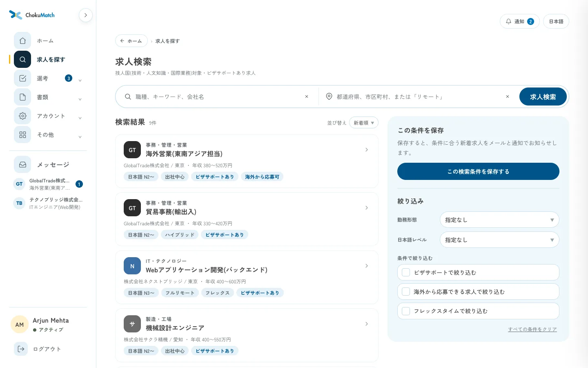This screenshot has height=368, width=588.
Task: Switch language with the 日本語 button
Action: (556, 21)
